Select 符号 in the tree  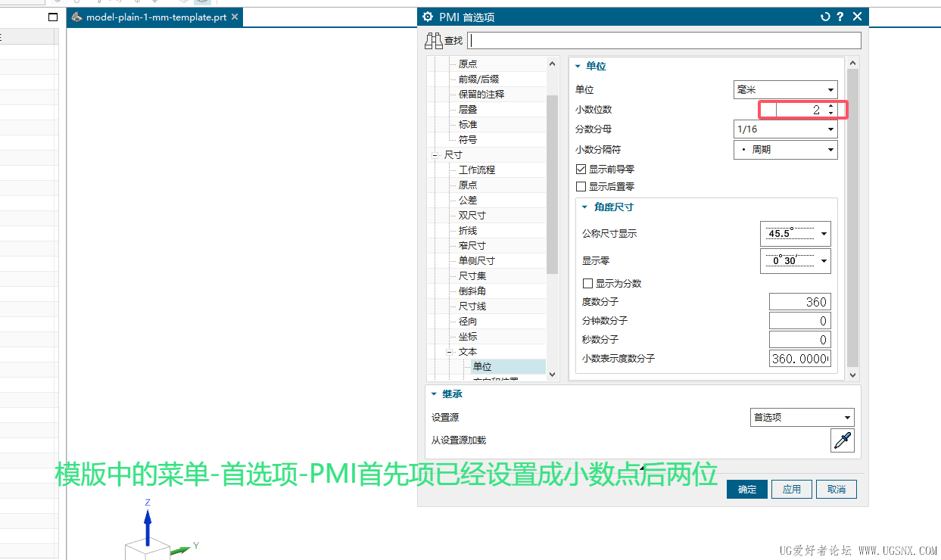468,140
